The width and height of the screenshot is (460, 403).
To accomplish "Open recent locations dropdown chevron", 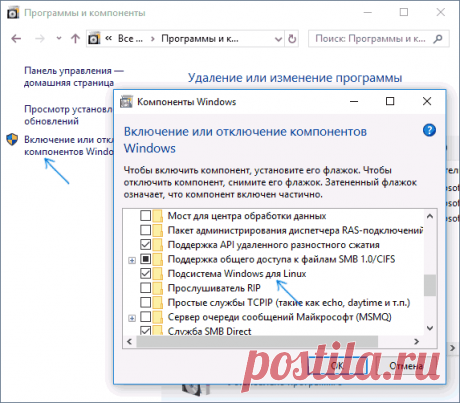I will coord(59,39).
